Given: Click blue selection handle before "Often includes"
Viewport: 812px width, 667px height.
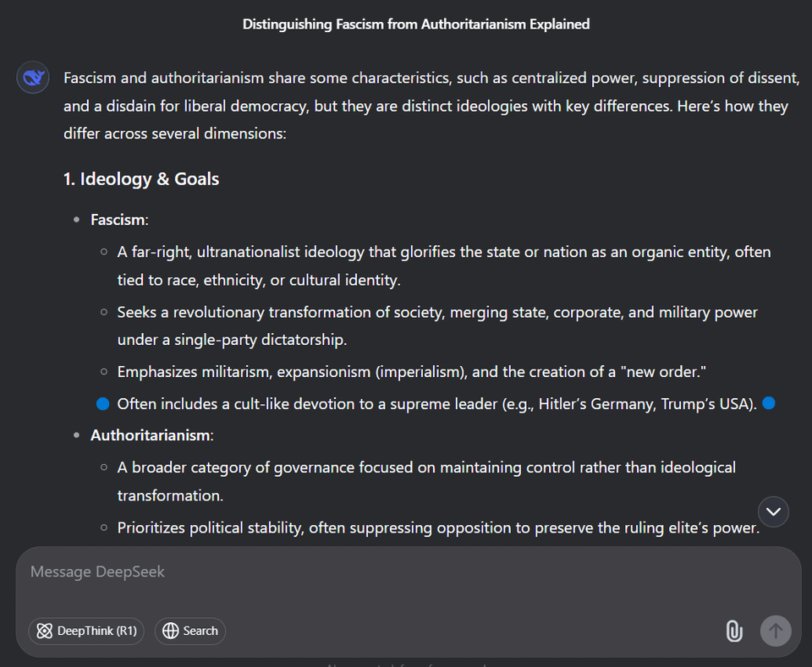Looking at the screenshot, I should point(103,404).
